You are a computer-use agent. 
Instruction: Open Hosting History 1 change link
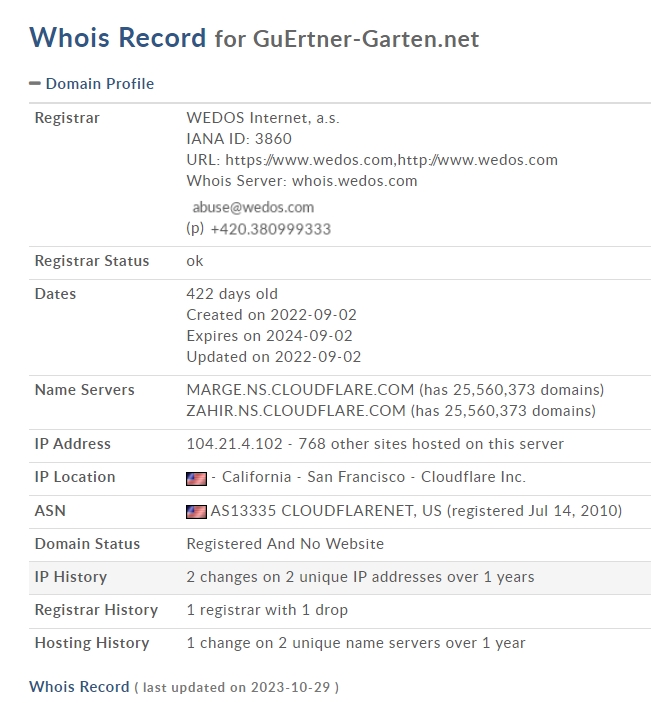pyautogui.click(x=356, y=643)
